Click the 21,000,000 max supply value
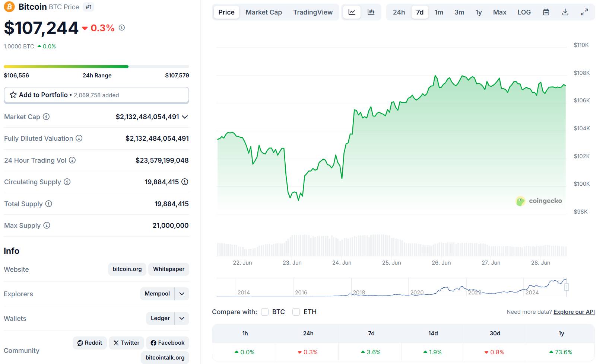Viewport: 606px width, 364px height. (171, 226)
